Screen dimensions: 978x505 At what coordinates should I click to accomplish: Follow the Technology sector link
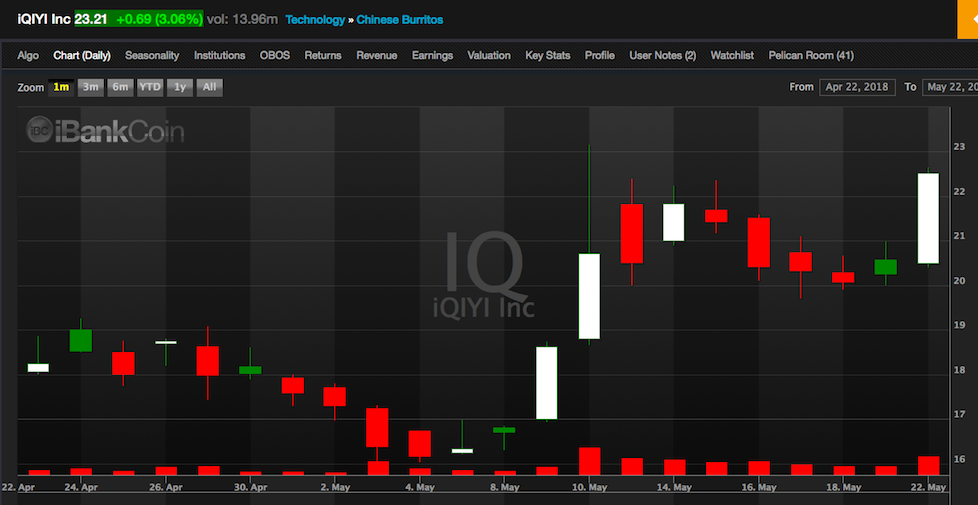(x=315, y=20)
